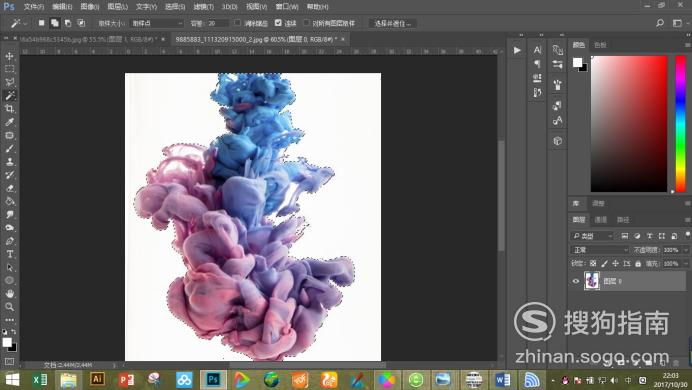Viewport: 692px width, 390px height.
Task: Pick a color in the red color field
Action: tap(629, 124)
